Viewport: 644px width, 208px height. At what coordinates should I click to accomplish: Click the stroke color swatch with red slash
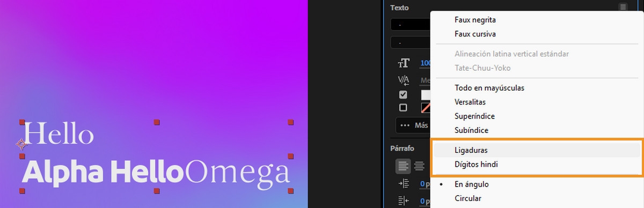pos(426,107)
